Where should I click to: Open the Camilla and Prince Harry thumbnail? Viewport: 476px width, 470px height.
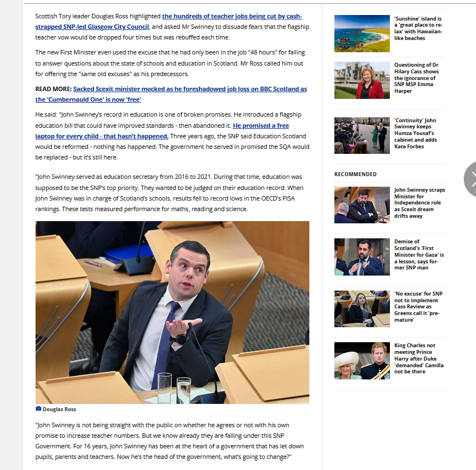[x=362, y=361]
